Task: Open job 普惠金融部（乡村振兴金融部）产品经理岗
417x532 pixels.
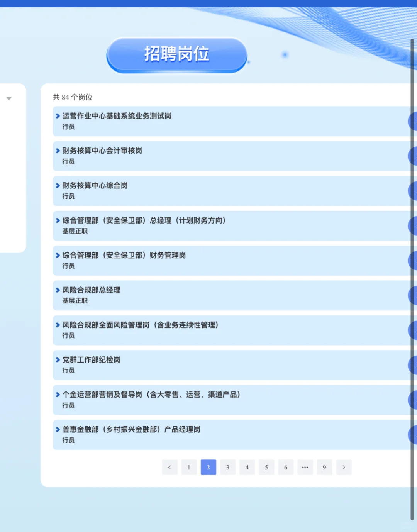Action: [x=131, y=429]
